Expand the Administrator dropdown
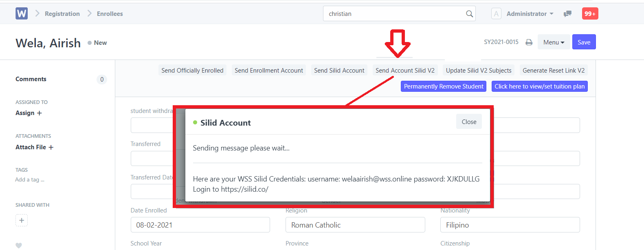644x250 pixels. point(530,14)
